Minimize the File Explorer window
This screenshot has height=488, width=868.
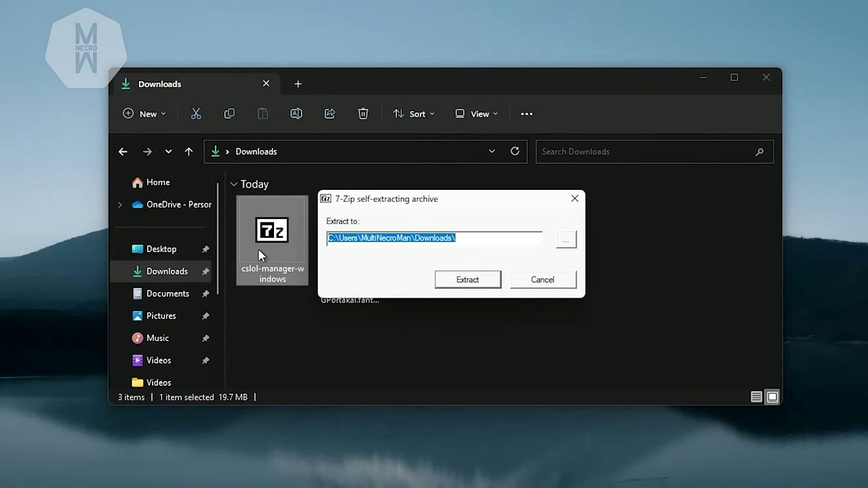(703, 77)
